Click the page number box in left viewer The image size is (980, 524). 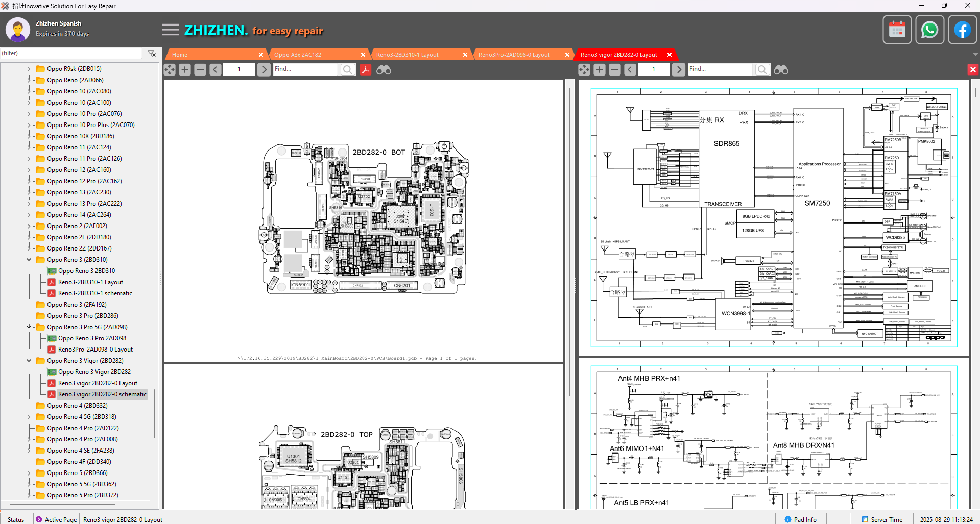[239, 69]
